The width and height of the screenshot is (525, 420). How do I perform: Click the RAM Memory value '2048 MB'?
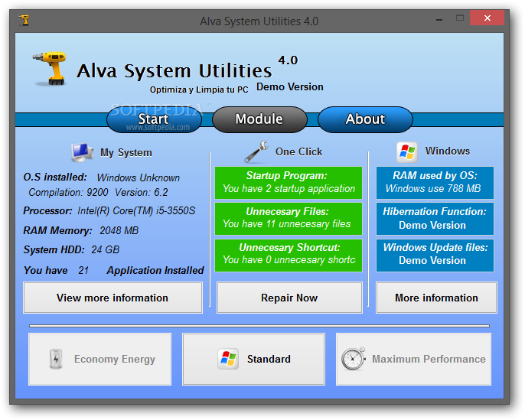click(x=119, y=230)
